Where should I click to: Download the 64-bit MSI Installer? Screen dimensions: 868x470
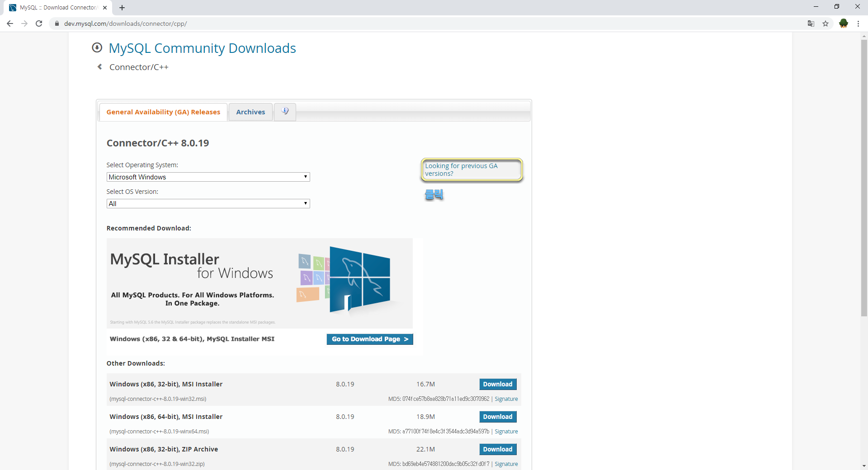(498, 417)
